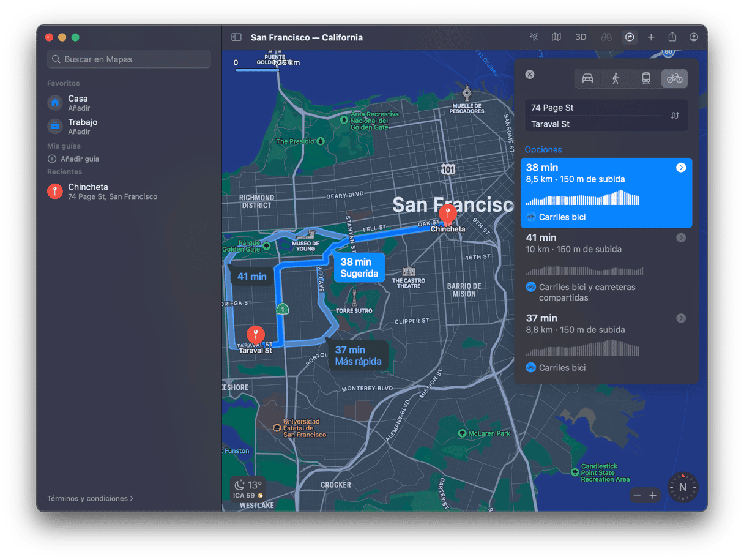Open the plus menu in toolbar
744x560 pixels.
click(651, 37)
